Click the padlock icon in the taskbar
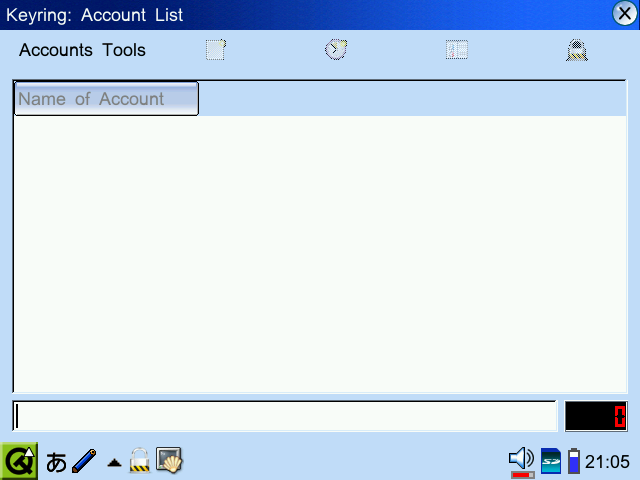640x480 pixels. [x=140, y=460]
